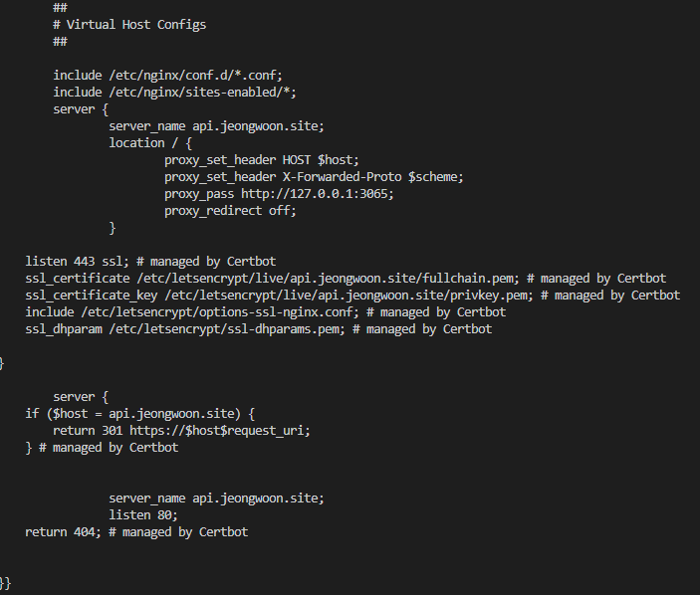The width and height of the screenshot is (700, 595).
Task: Place cursor on include conf.d/*.conf line
Action: (168, 76)
